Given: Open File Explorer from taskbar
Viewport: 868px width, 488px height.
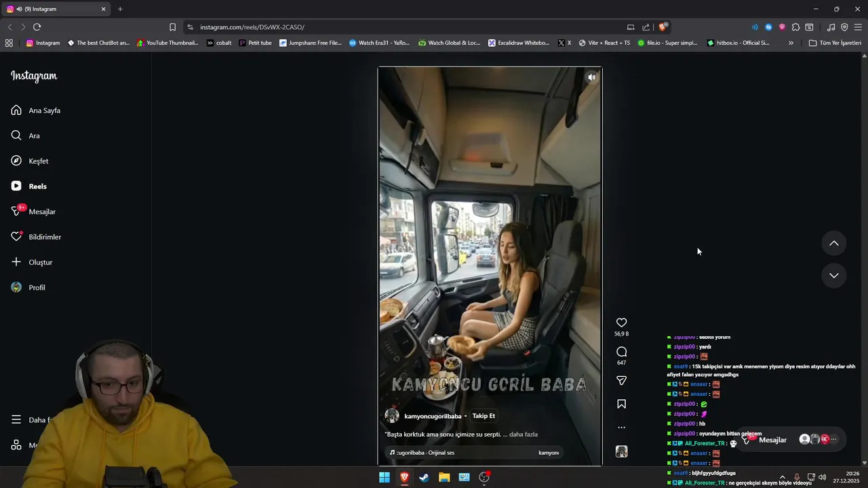Looking at the screenshot, I should point(444,477).
